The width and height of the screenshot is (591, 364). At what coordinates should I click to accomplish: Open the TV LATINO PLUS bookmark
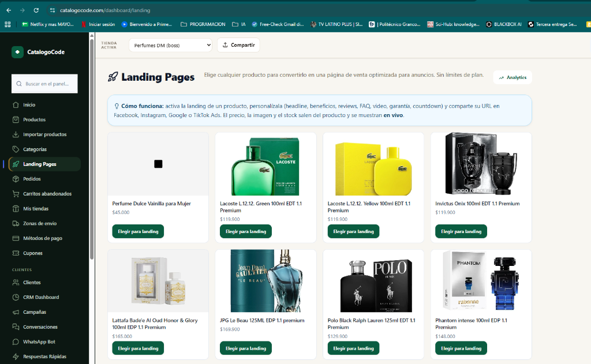(x=336, y=24)
